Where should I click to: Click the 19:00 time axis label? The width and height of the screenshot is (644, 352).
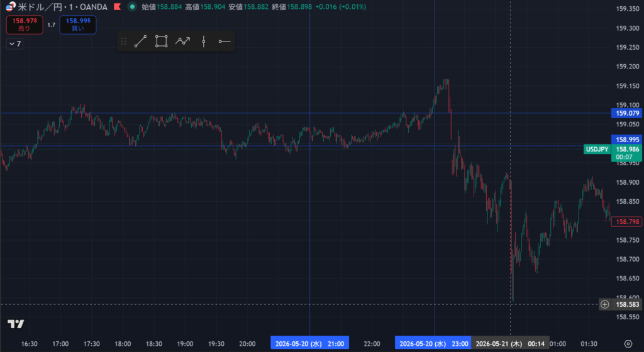186,344
